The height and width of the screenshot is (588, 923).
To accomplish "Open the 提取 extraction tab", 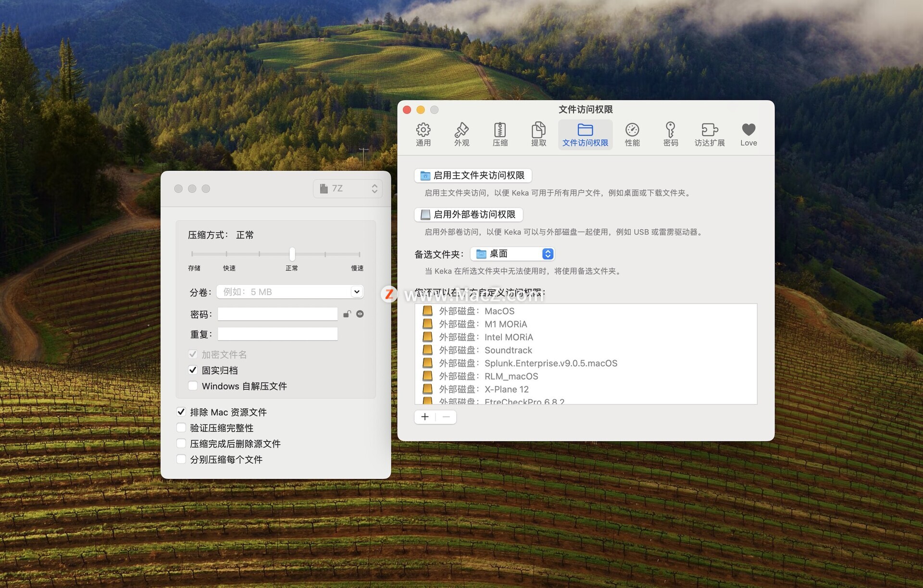I will click(538, 135).
